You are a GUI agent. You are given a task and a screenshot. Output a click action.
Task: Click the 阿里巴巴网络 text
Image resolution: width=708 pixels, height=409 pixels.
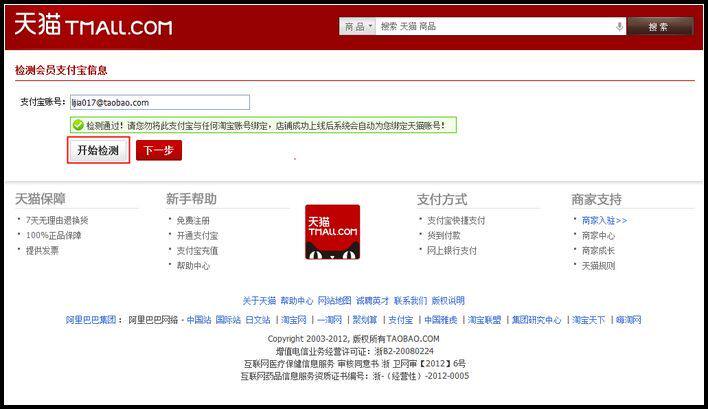click(x=153, y=320)
